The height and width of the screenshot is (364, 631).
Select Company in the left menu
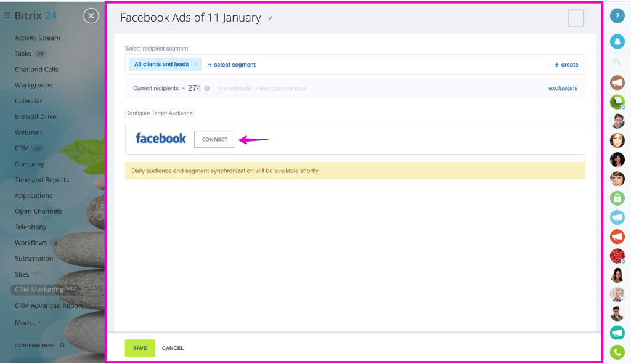pos(30,164)
